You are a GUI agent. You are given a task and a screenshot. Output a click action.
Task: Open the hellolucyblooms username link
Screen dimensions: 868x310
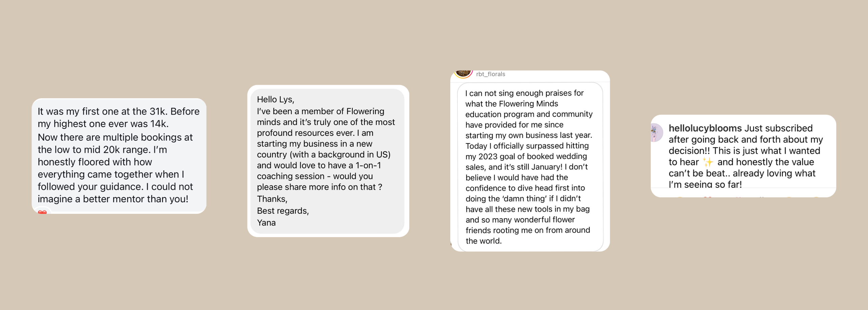pos(705,128)
